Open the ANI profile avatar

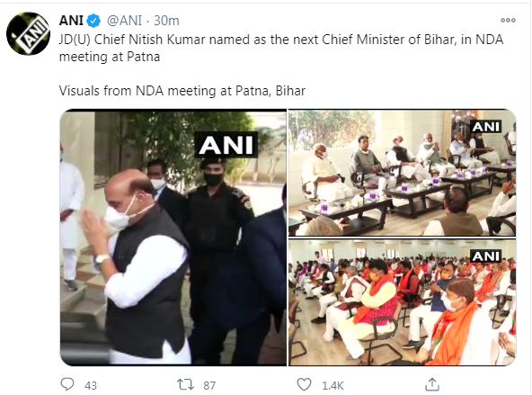(x=29, y=33)
